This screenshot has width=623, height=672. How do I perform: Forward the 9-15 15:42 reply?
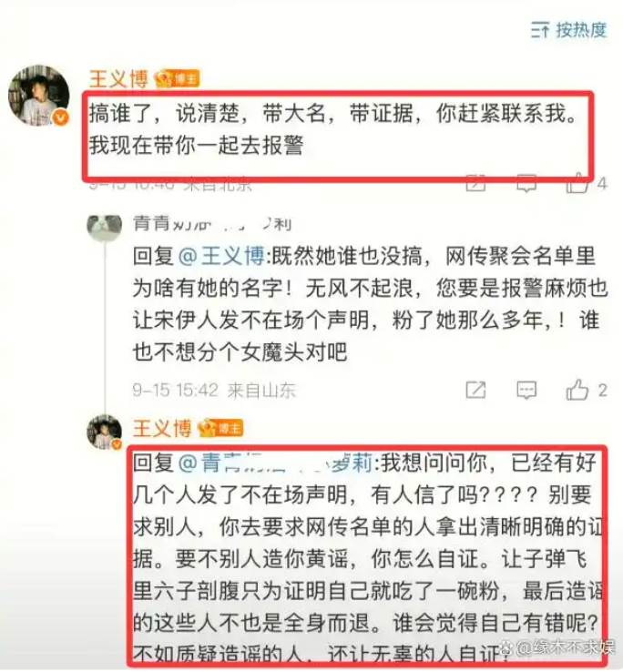point(476,390)
